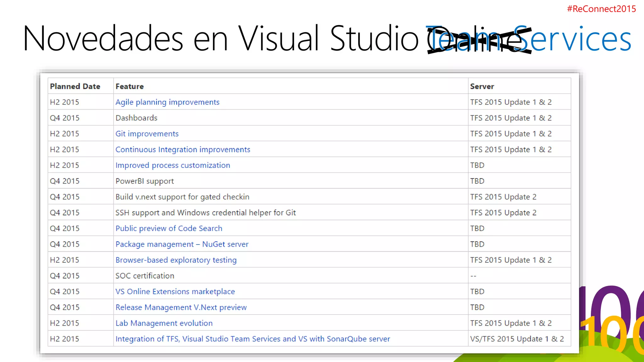
Task: Click the SOC certification row text
Action: pos(145,276)
